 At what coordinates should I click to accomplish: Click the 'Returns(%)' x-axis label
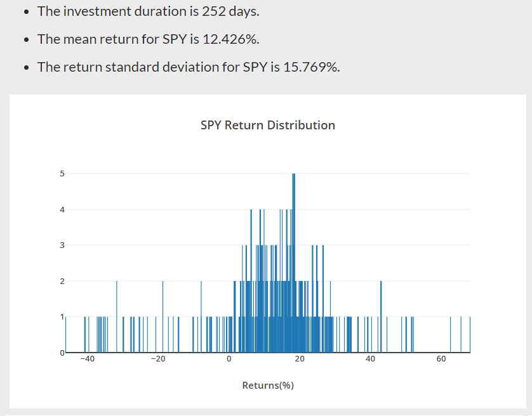(268, 386)
